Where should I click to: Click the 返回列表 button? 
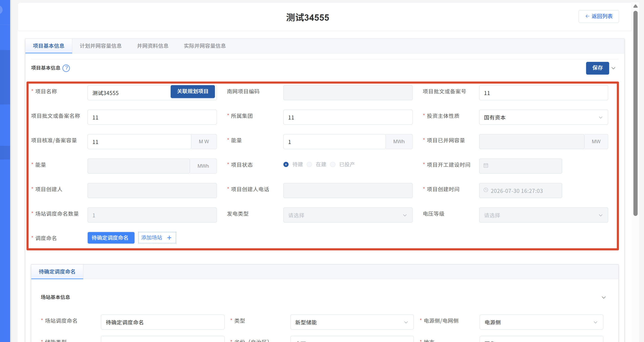[x=599, y=16]
